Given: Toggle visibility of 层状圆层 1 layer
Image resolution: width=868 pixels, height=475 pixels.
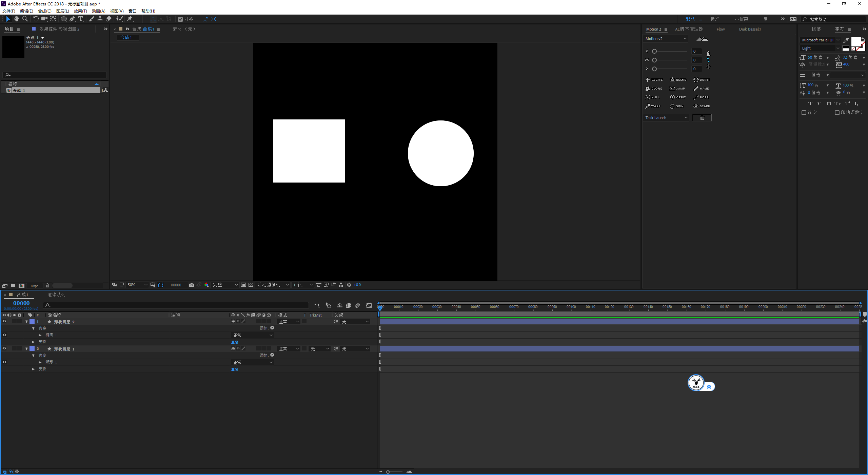Looking at the screenshot, I should click(x=5, y=349).
